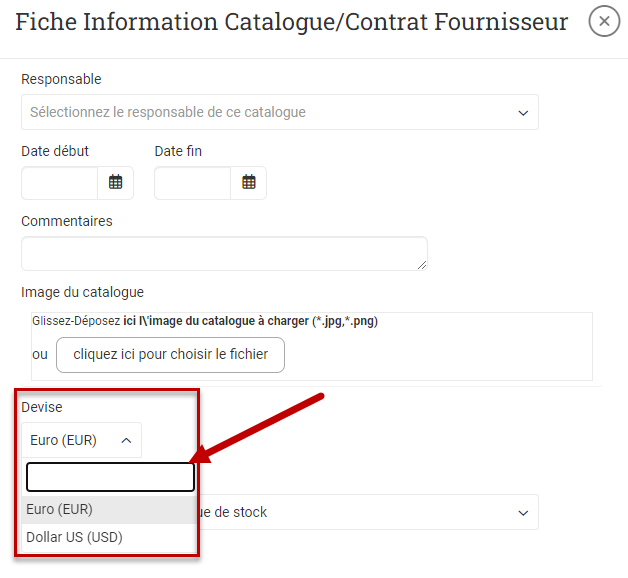Screen dimensions: 628x578
Task: Click the 'Image du catalogue' label
Action: pos(82,292)
